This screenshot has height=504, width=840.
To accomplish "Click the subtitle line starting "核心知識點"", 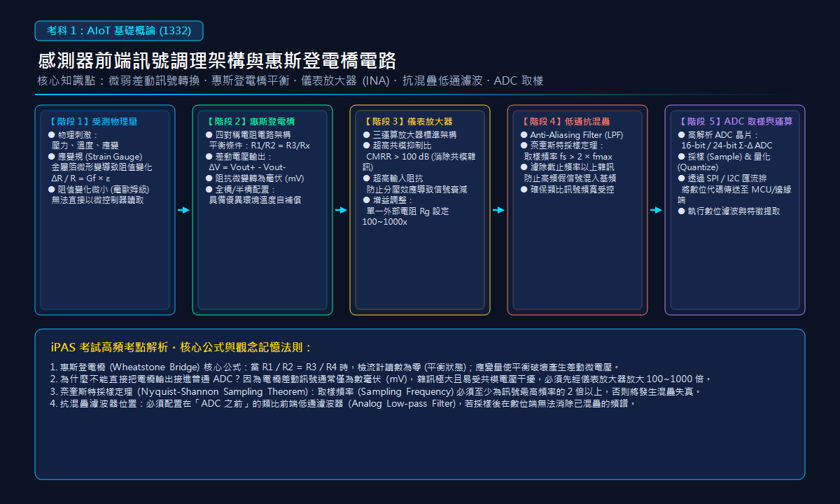I will point(290,80).
